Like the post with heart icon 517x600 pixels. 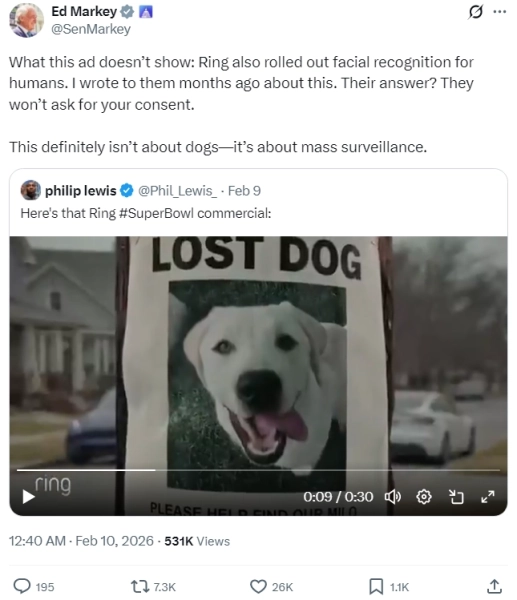[x=258, y=586]
